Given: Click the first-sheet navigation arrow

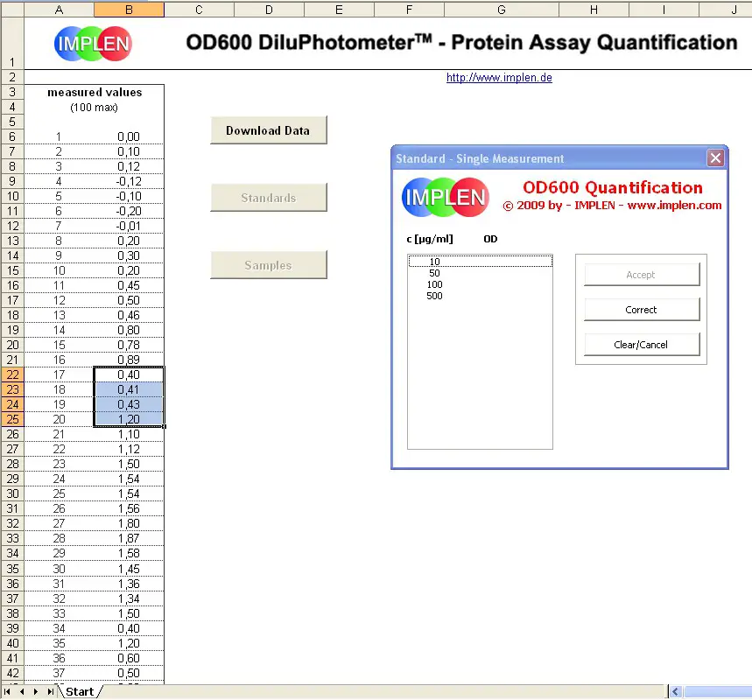Looking at the screenshot, I should point(7,690).
